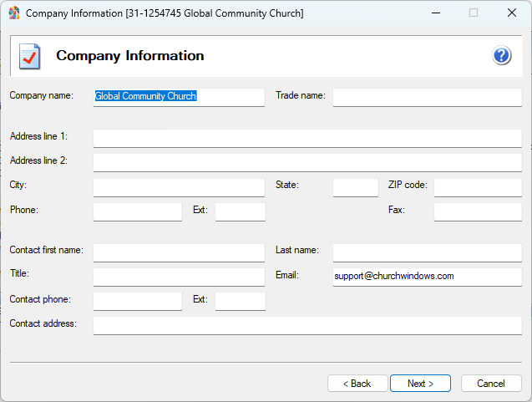Click the State entry box
The width and height of the screenshot is (532, 402).
coord(355,187)
